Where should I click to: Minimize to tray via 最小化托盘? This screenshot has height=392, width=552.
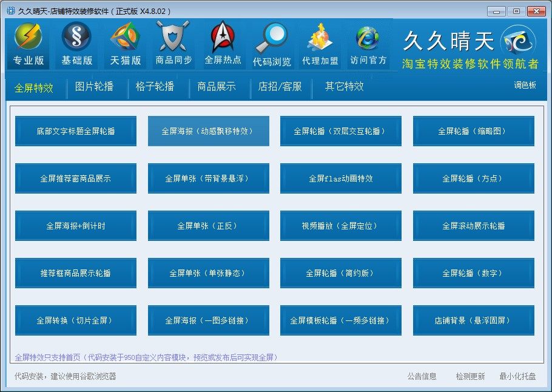tap(517, 376)
